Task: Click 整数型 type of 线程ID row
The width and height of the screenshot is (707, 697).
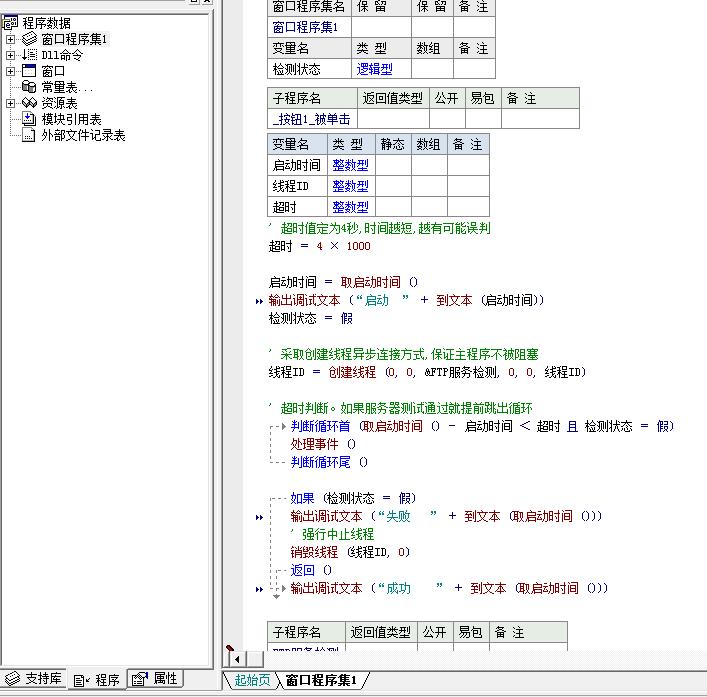Action: [x=351, y=186]
